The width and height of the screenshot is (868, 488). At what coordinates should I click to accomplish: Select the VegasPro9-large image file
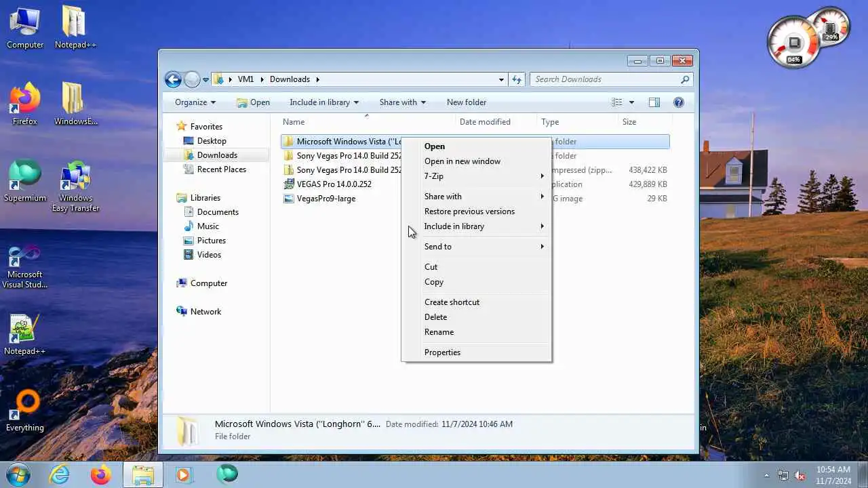click(325, 199)
